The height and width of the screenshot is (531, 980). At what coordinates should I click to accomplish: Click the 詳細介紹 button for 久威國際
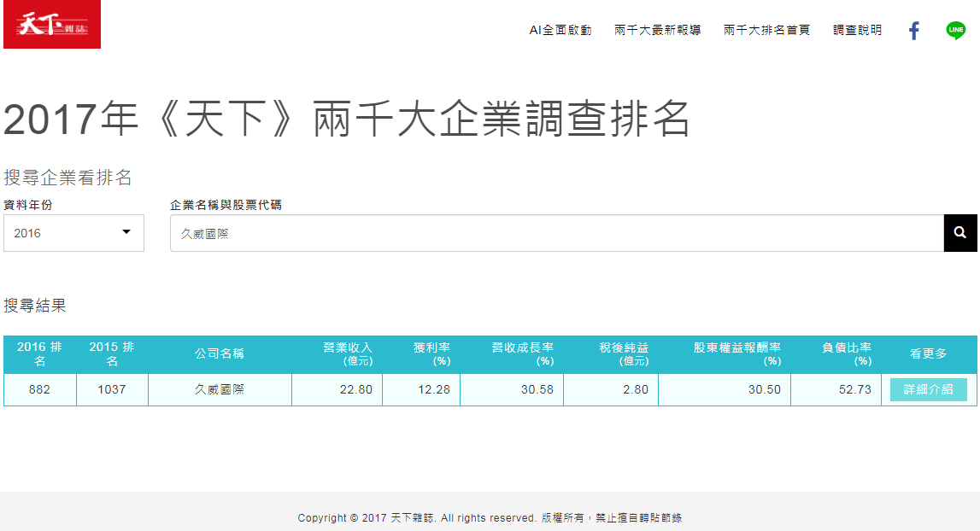click(x=928, y=389)
